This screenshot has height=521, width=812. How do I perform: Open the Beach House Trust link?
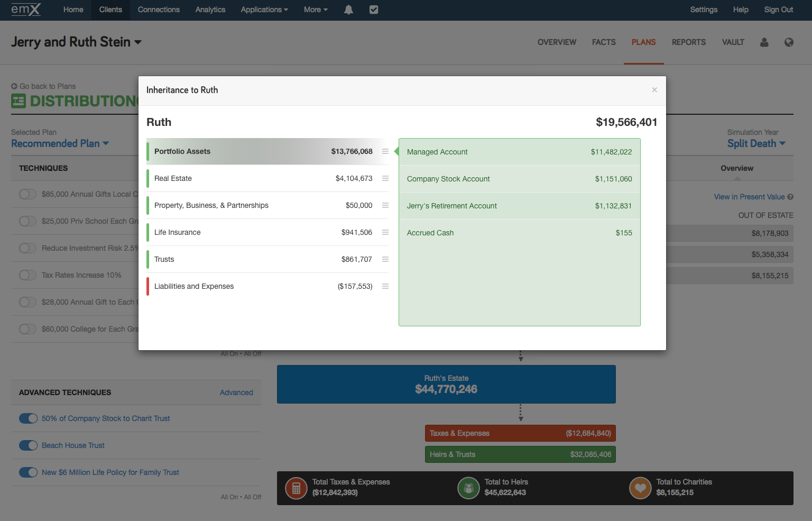coord(73,445)
